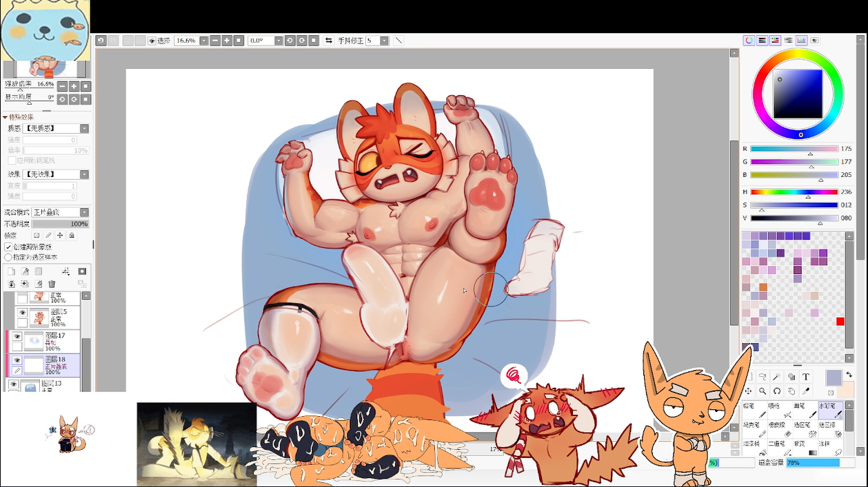This screenshot has width=868, height=487.
Task: Click the H hue slider bar
Action: 794,192
